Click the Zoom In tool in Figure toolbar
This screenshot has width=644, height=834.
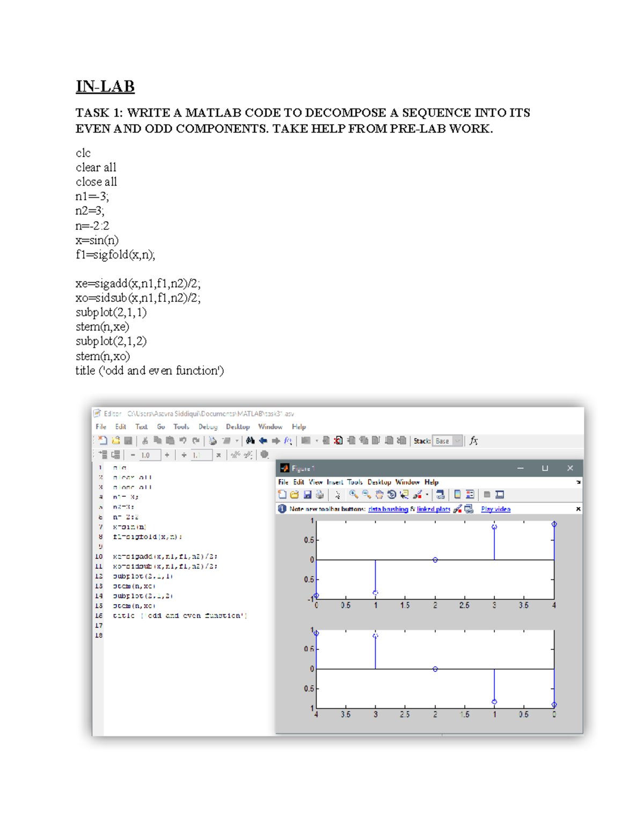(353, 495)
